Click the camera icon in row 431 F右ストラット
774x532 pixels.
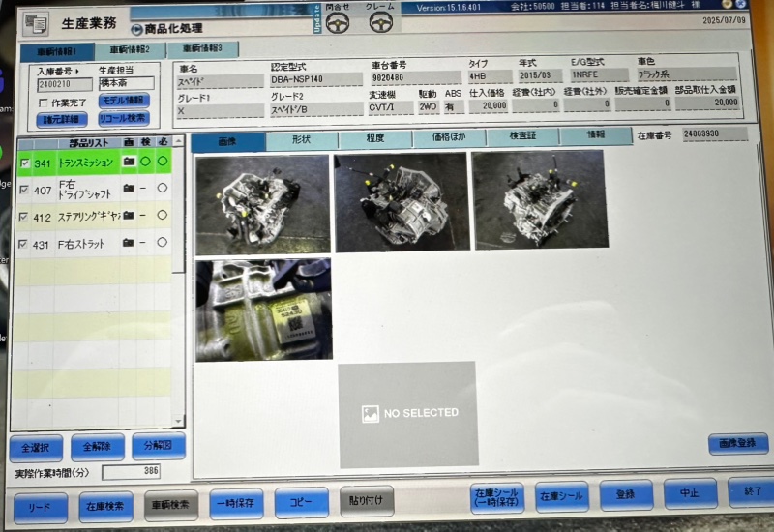pos(128,242)
